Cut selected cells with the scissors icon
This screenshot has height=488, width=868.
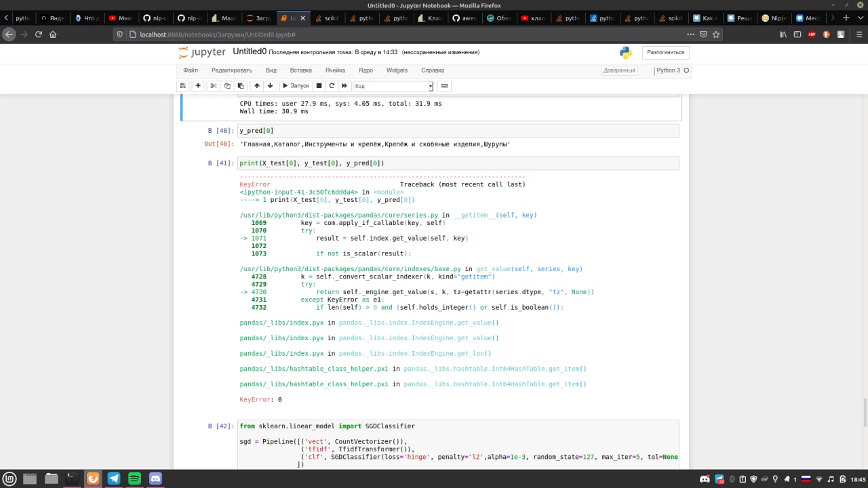pos(213,86)
